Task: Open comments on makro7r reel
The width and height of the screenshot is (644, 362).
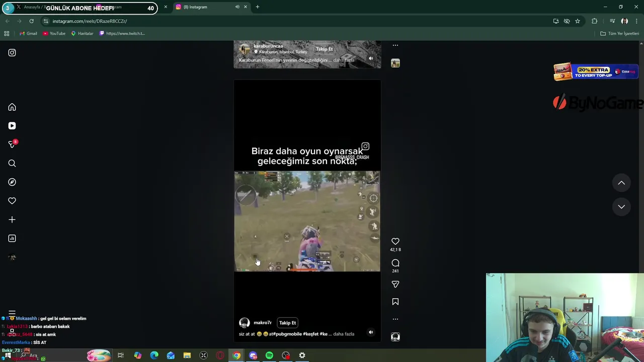Action: pos(395,263)
